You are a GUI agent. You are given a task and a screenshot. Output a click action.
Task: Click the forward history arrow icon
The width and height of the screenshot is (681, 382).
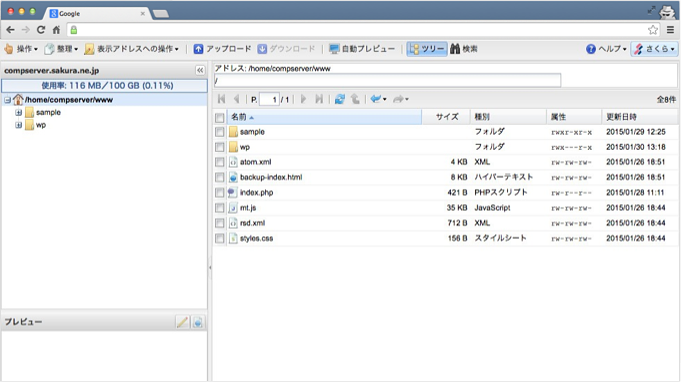click(398, 99)
